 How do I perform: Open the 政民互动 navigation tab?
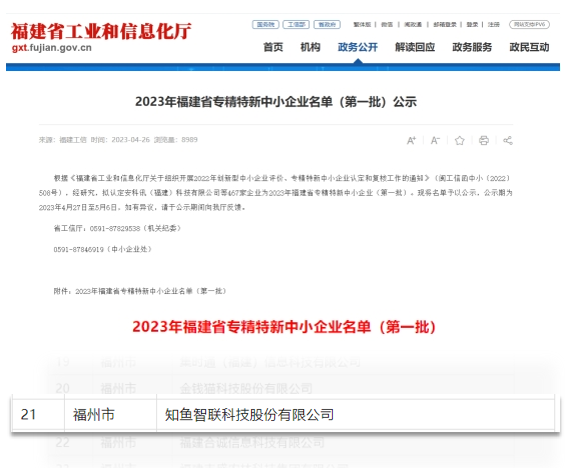point(529,47)
